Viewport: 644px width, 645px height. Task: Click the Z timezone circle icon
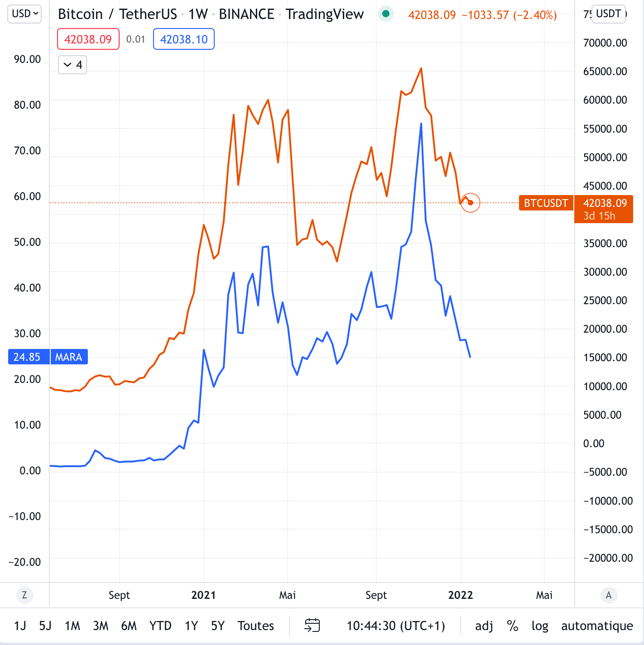point(24,595)
